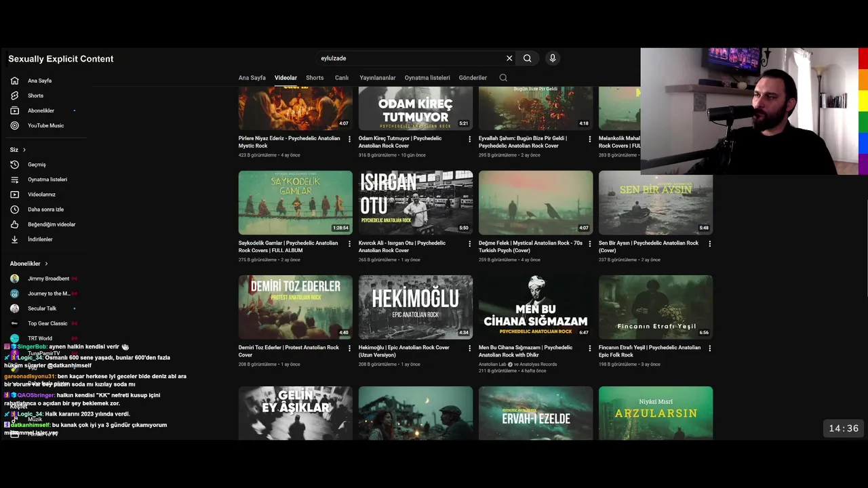The height and width of the screenshot is (488, 868).
Task: Open Pirlere Niyaz Ederiz title link
Action: point(290,142)
